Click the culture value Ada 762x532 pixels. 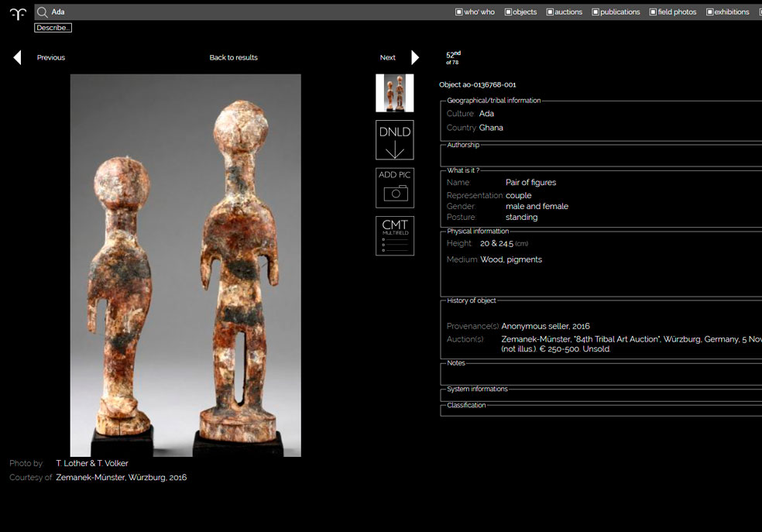tap(486, 114)
